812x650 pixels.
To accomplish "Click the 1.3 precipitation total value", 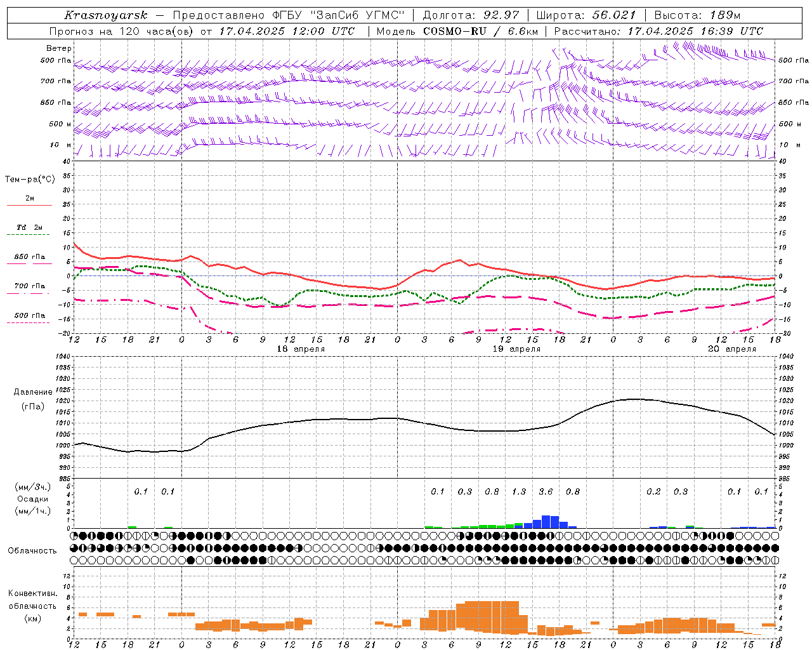I will tap(519, 491).
